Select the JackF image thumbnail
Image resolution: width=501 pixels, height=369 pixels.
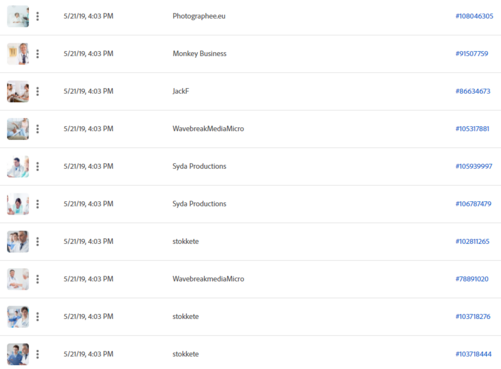pos(18,91)
